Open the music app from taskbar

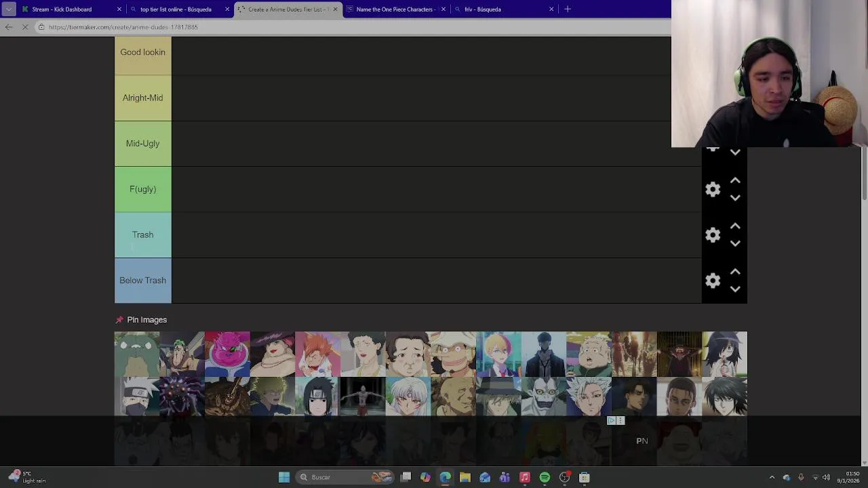tap(525, 478)
